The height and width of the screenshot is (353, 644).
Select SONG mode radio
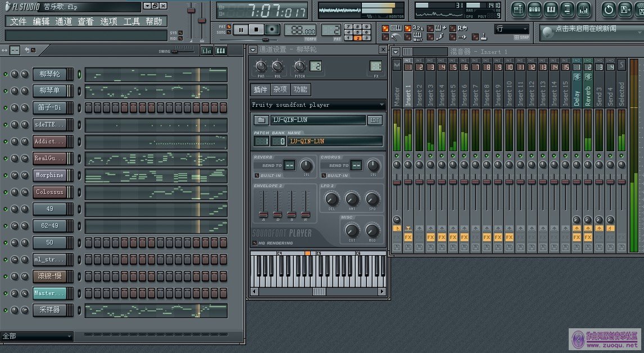tap(229, 32)
